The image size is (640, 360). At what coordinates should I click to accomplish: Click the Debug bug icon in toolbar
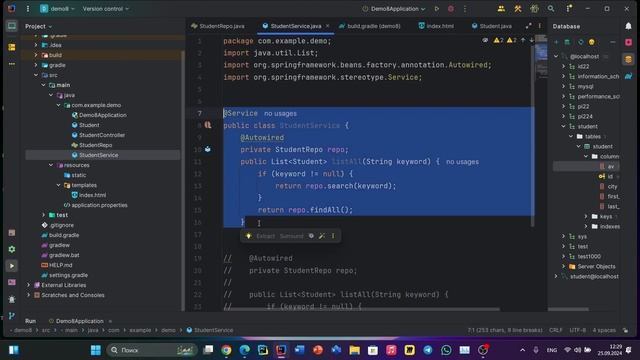[x=451, y=9]
